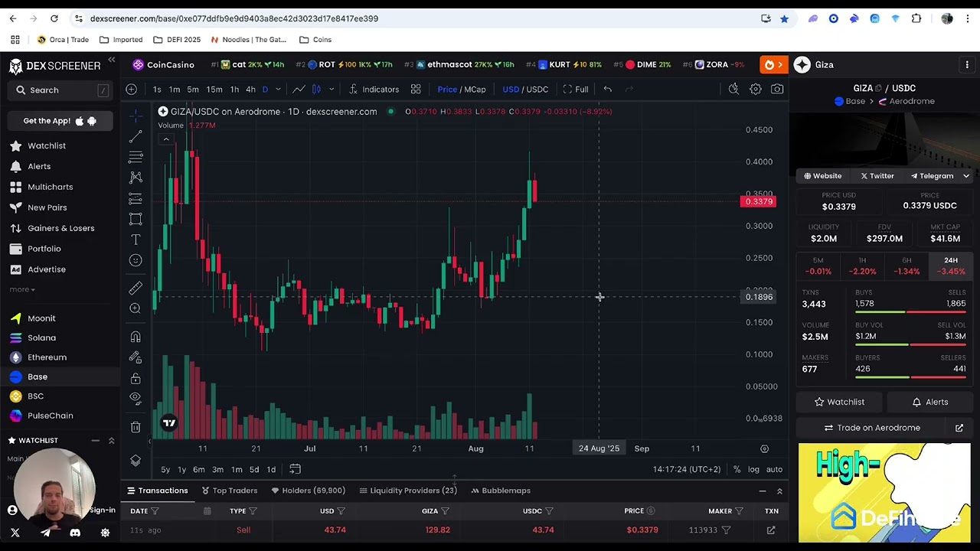Open the sell transaction explorer link
Screen dimensions: 980x551
pos(771,530)
